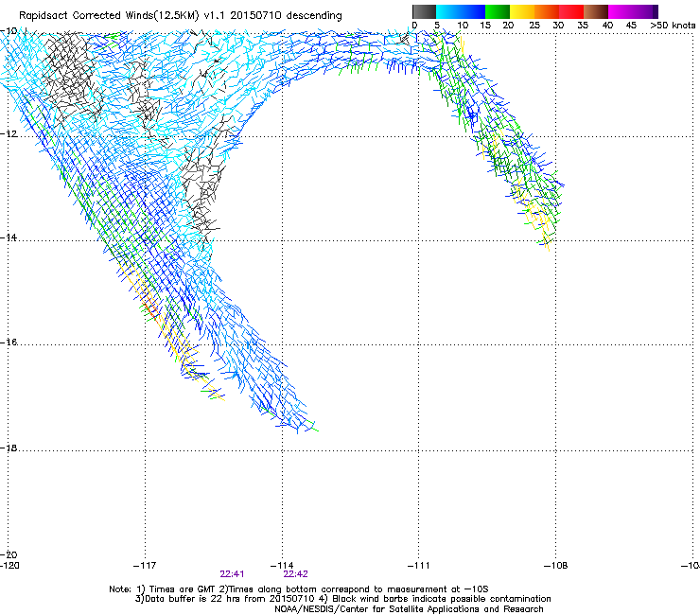Click the red 30-35 knots legend segment
This screenshot has height=615, width=700.
coord(571,11)
